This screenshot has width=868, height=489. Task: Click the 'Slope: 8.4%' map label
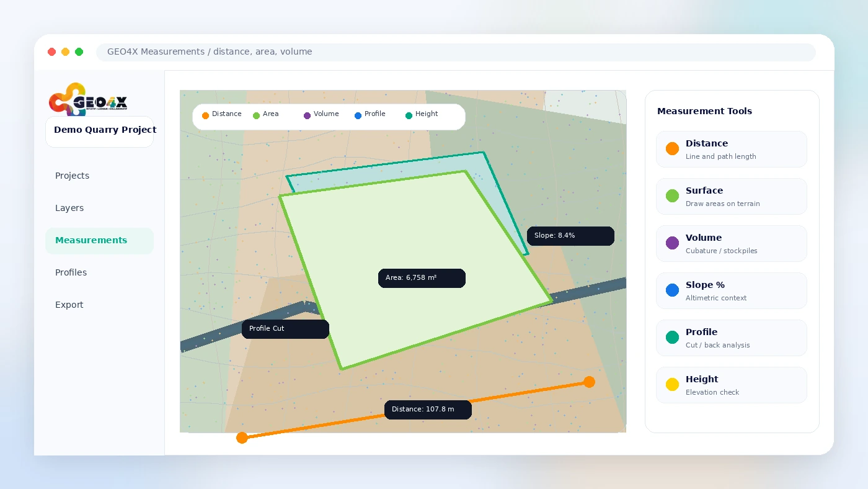570,236
